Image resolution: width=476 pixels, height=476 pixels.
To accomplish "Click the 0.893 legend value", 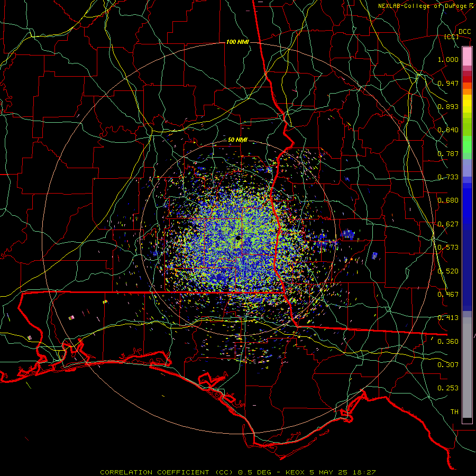I will click(448, 106).
